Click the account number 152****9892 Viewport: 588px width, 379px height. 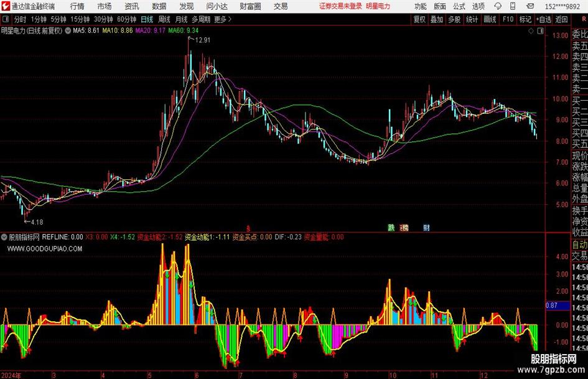(x=562, y=6)
